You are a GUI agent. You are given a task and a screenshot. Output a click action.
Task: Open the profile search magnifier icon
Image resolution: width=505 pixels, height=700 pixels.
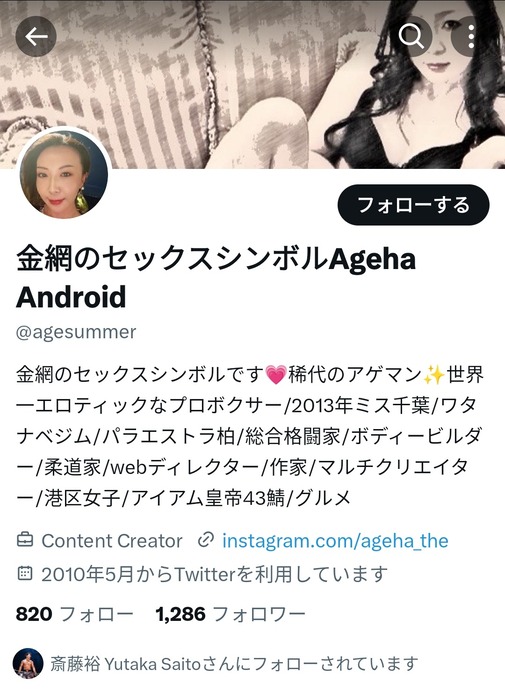point(412,37)
